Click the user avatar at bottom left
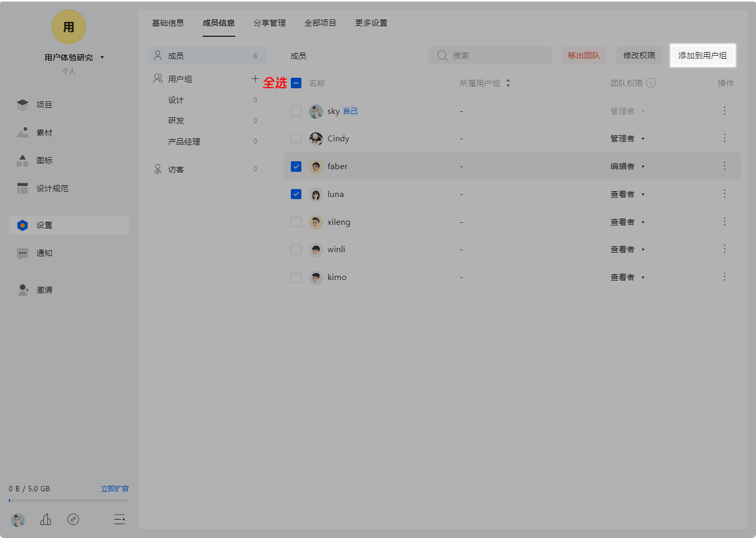 18,520
